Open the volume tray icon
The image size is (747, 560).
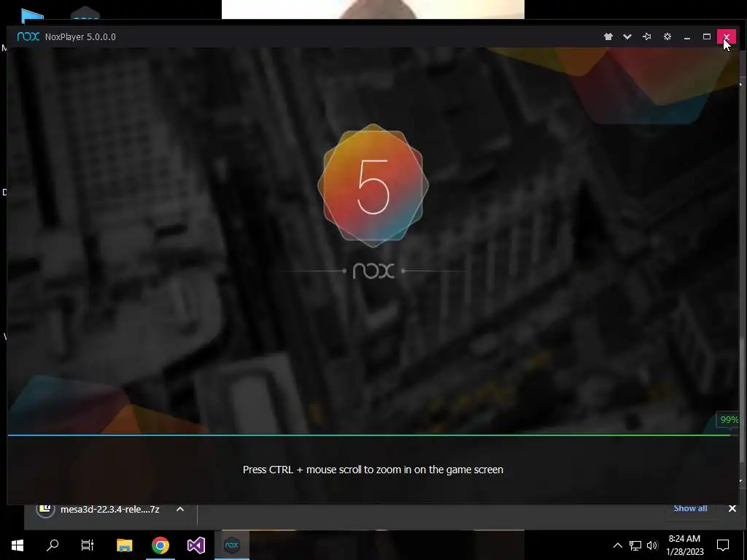(x=652, y=545)
